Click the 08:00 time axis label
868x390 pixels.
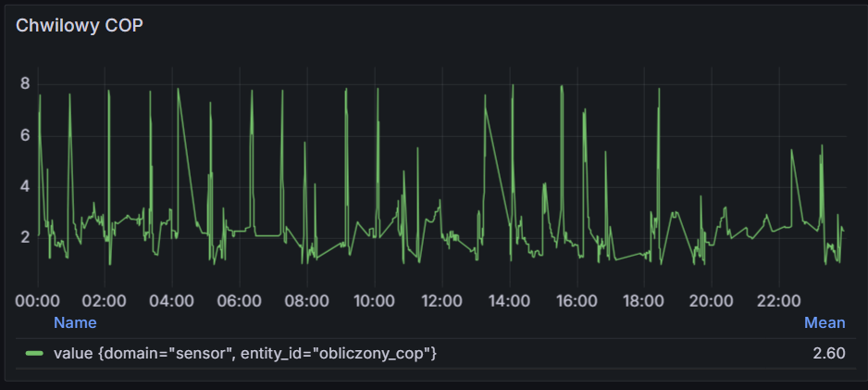(307, 301)
